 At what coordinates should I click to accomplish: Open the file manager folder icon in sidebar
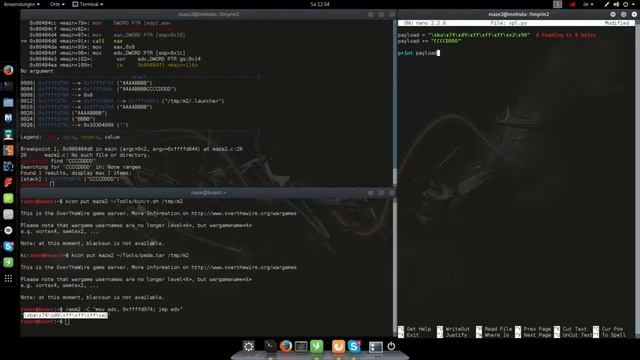[x=8, y=102]
